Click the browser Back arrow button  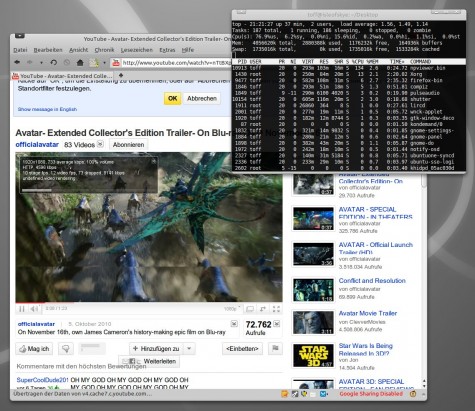tap(17, 62)
